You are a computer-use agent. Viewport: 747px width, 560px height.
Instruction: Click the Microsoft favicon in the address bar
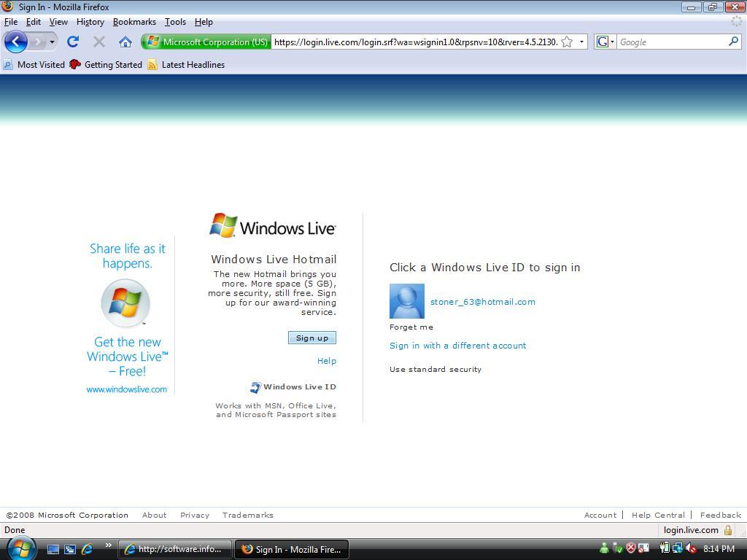153,42
